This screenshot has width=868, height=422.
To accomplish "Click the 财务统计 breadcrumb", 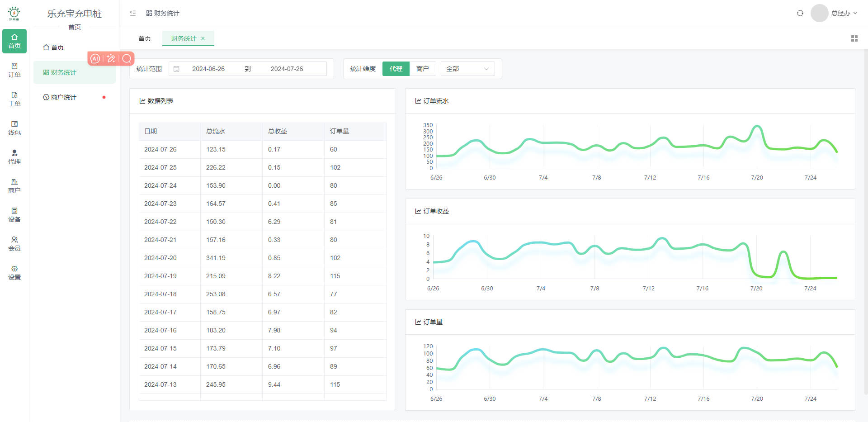I will click(163, 13).
